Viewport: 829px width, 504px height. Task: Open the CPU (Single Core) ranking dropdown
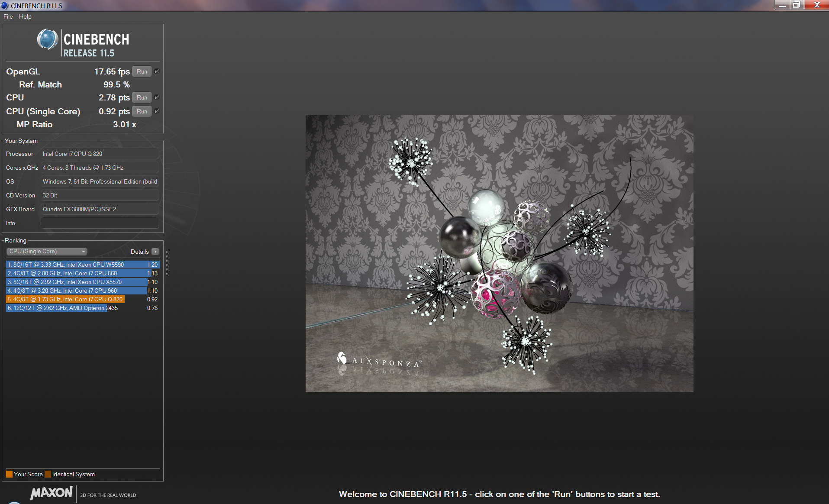pos(47,252)
